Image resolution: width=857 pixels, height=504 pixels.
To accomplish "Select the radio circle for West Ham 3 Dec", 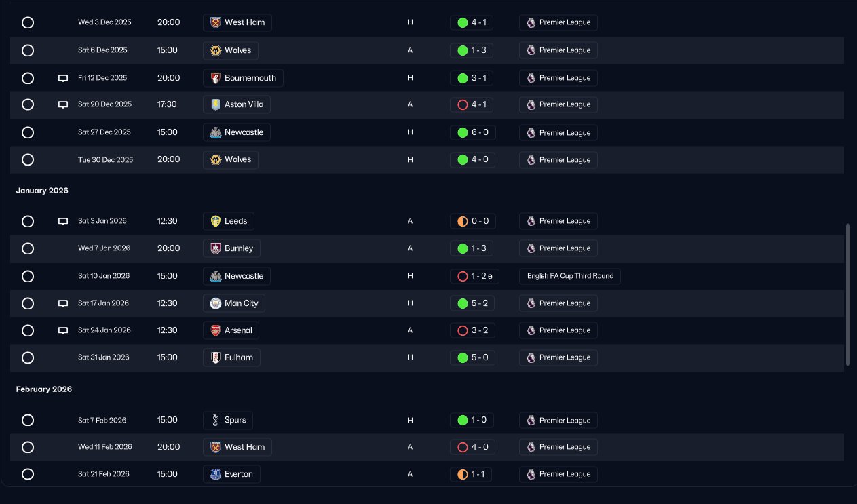I will point(28,22).
